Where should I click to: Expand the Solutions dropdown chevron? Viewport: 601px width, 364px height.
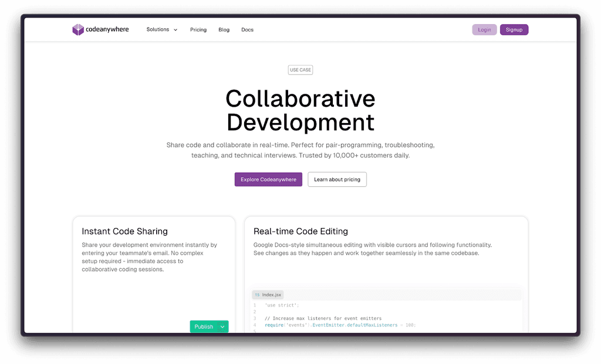(175, 29)
